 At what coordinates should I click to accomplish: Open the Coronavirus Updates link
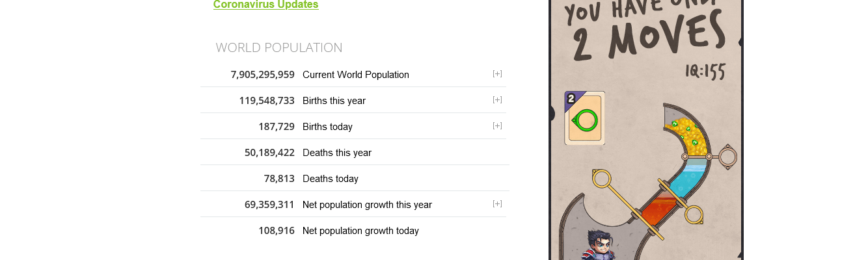click(x=265, y=5)
